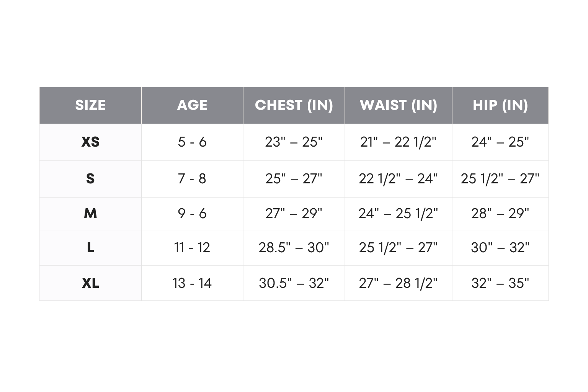588x392 pixels.
Task: Select the XS size row label
Action: 90,142
